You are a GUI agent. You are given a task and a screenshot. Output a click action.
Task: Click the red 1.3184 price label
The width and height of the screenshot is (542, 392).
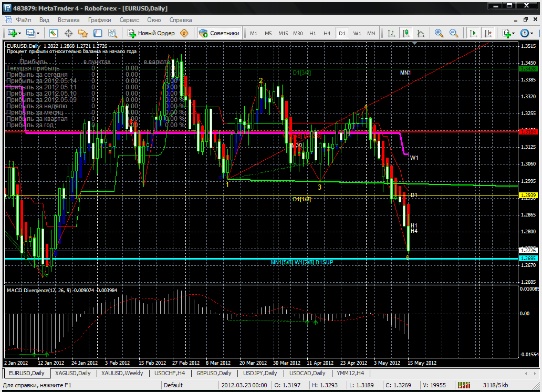point(528,131)
